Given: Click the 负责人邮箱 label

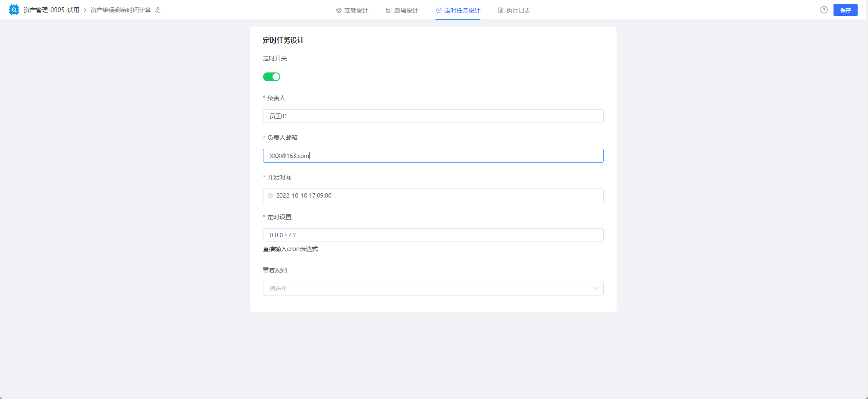Looking at the screenshot, I should tap(282, 138).
